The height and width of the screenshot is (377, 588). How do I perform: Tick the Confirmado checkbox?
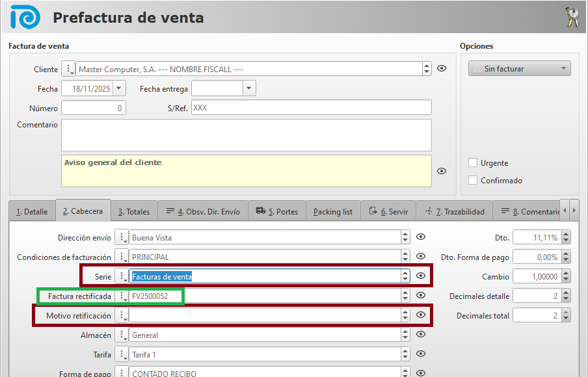[x=474, y=181]
